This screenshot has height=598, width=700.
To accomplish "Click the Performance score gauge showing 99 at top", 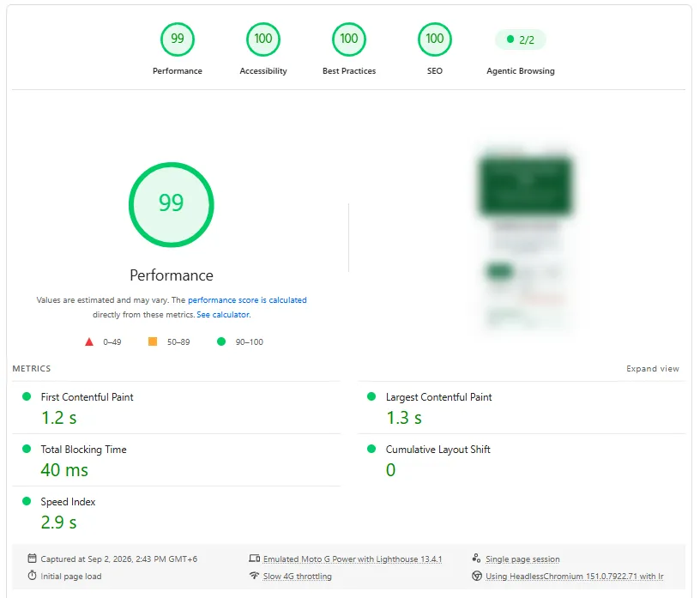I will pos(178,39).
